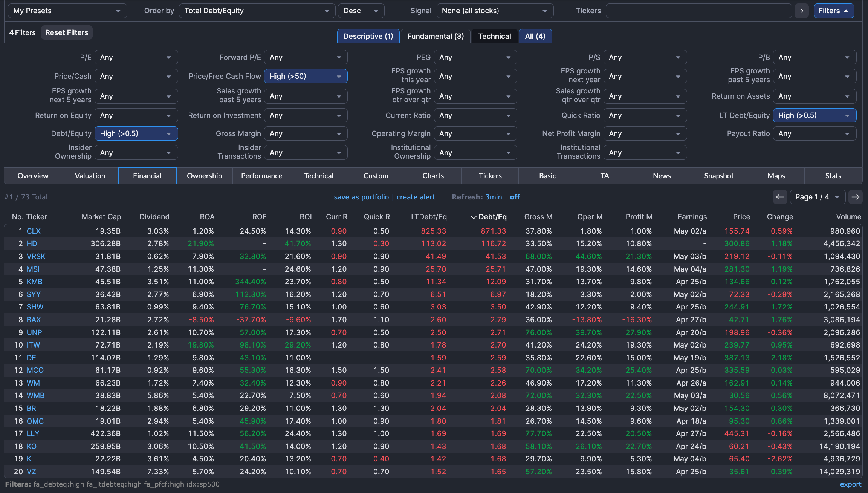
Task: Turn refresh off
Action: point(515,197)
